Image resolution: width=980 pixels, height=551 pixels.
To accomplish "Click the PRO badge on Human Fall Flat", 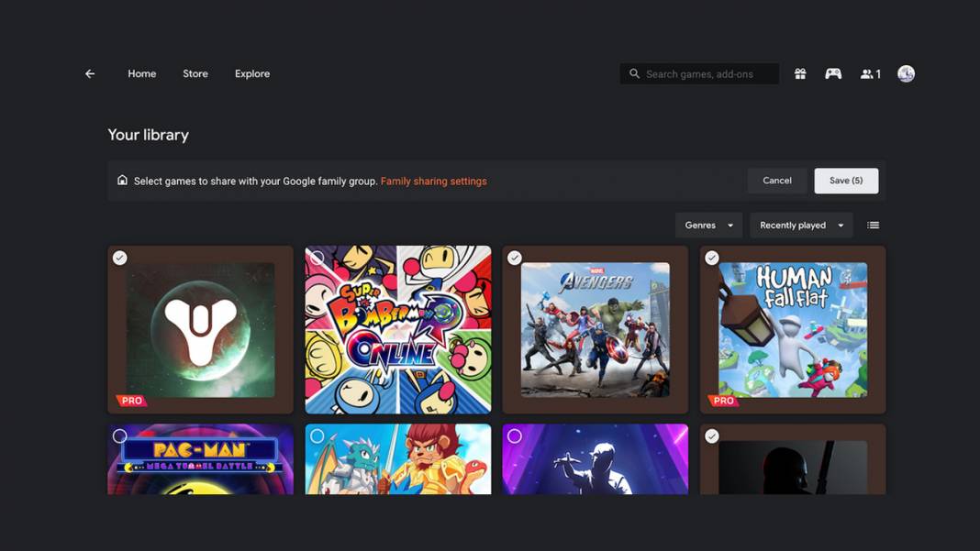I will click(x=722, y=401).
